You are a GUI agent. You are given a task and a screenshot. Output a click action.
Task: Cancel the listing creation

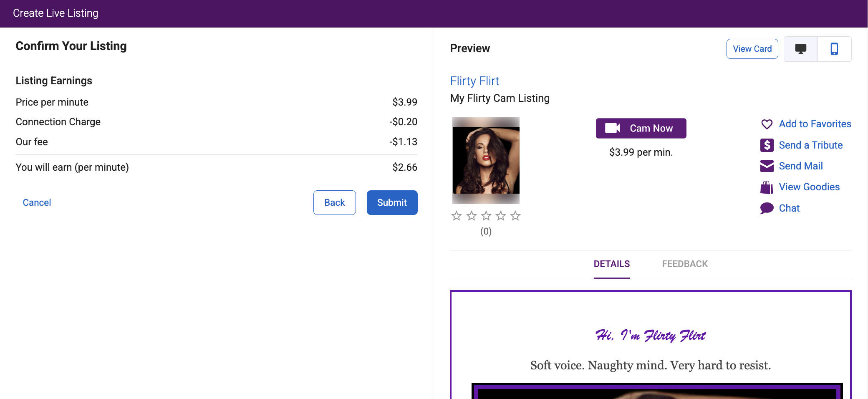click(37, 203)
